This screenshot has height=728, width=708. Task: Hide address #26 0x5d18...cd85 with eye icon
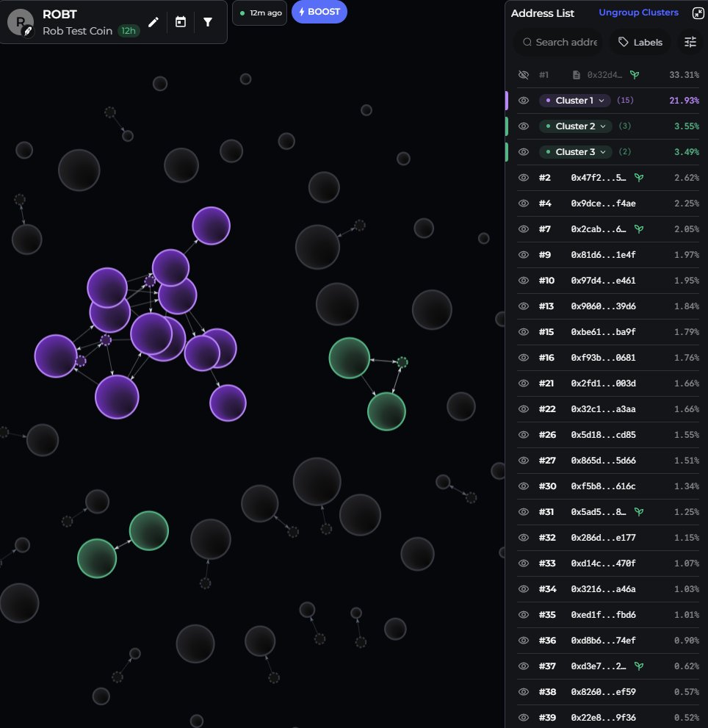[523, 435]
